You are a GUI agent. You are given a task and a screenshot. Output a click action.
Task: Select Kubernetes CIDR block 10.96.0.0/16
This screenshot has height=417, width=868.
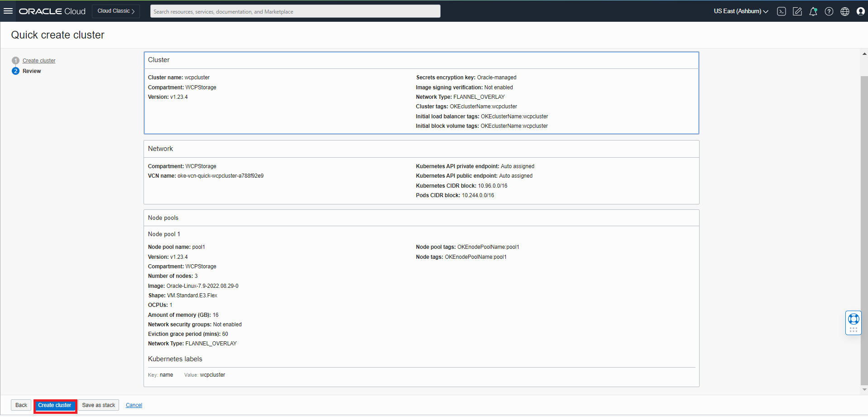pyautogui.click(x=493, y=186)
